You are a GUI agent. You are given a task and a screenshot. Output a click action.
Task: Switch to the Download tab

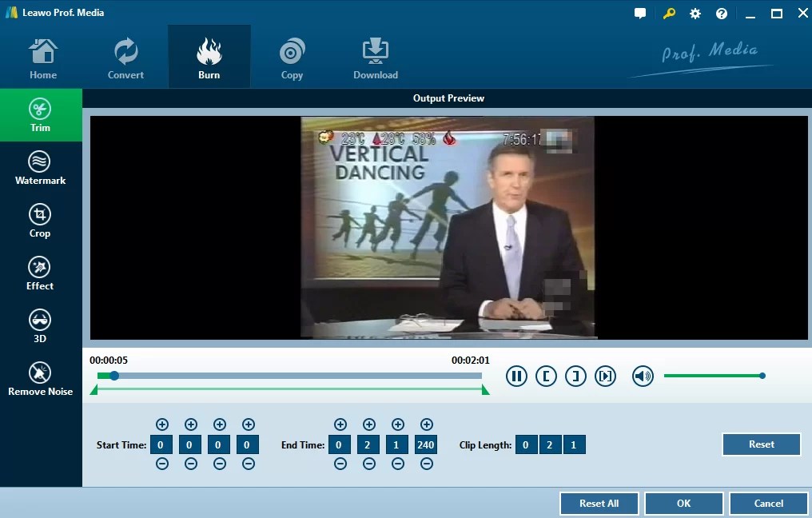[x=375, y=56]
